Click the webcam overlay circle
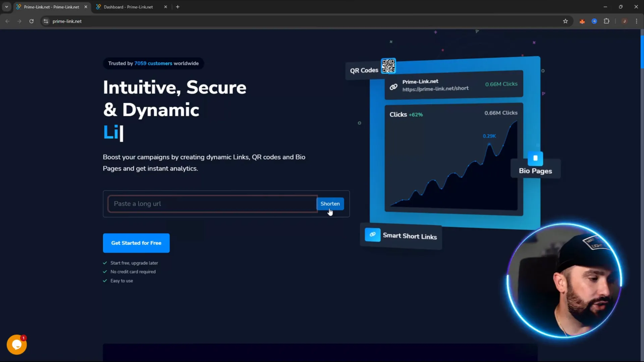 [x=564, y=281]
